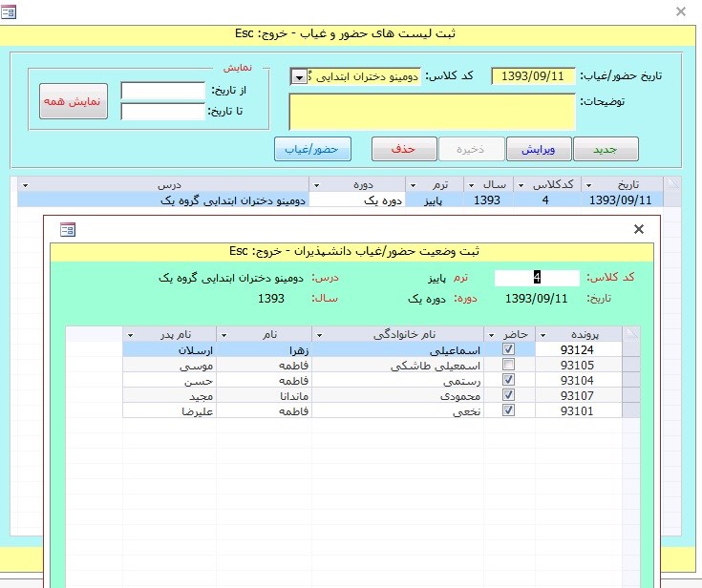Screen dimensions: 702x588
Task: Select the 1393/09/11 date cell in attendance list
Action: coord(622,200)
